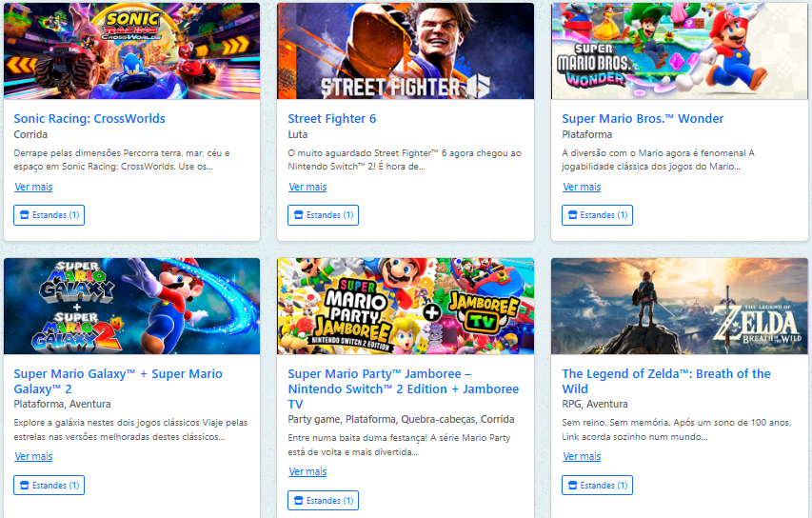Click the Sonic Racing CrossWorlds cover image

(x=131, y=50)
